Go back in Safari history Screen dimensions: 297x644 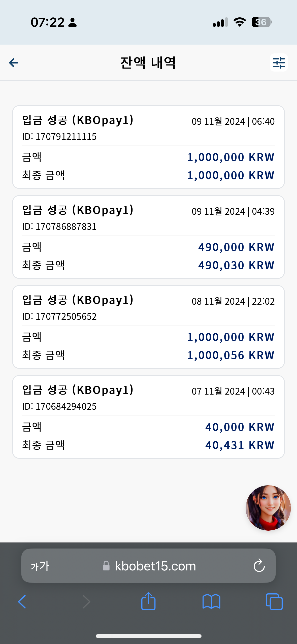point(22,602)
